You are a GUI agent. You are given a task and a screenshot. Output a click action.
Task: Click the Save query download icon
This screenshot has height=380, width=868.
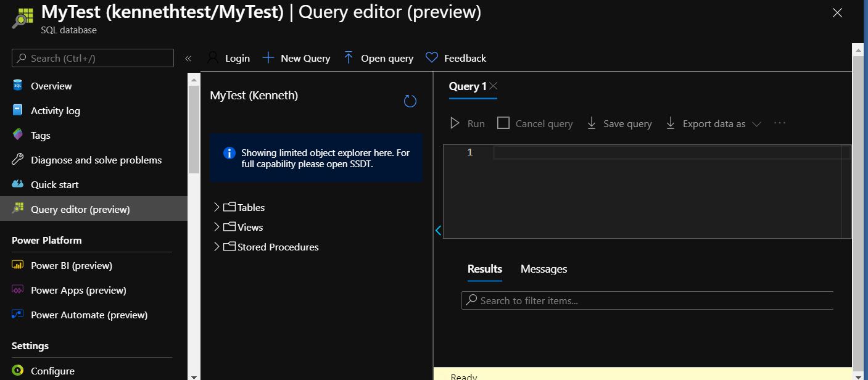(591, 123)
